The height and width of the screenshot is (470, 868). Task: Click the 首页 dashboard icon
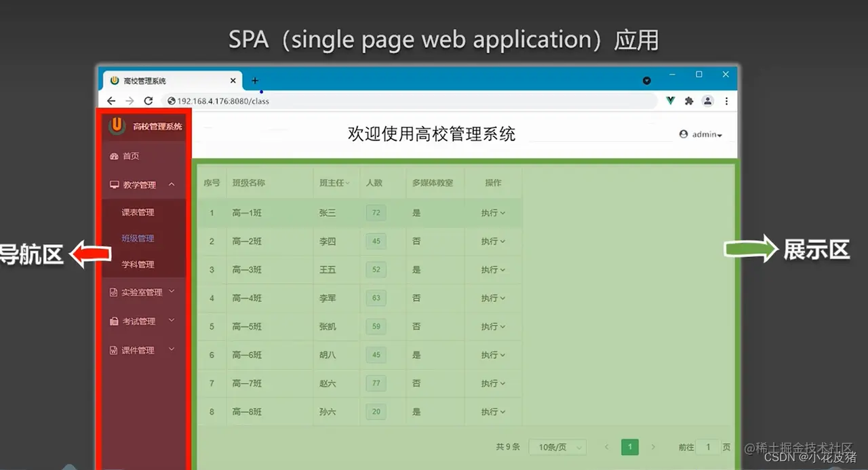(x=114, y=156)
